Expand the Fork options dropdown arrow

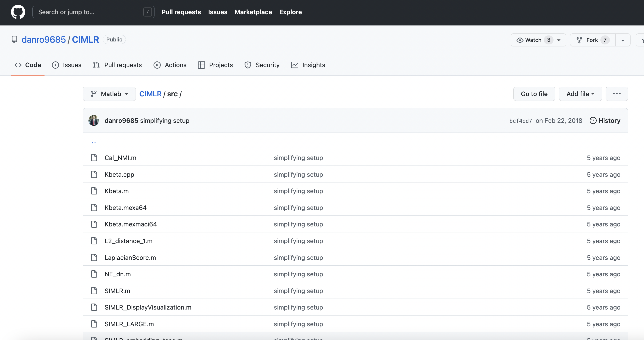[623, 40]
